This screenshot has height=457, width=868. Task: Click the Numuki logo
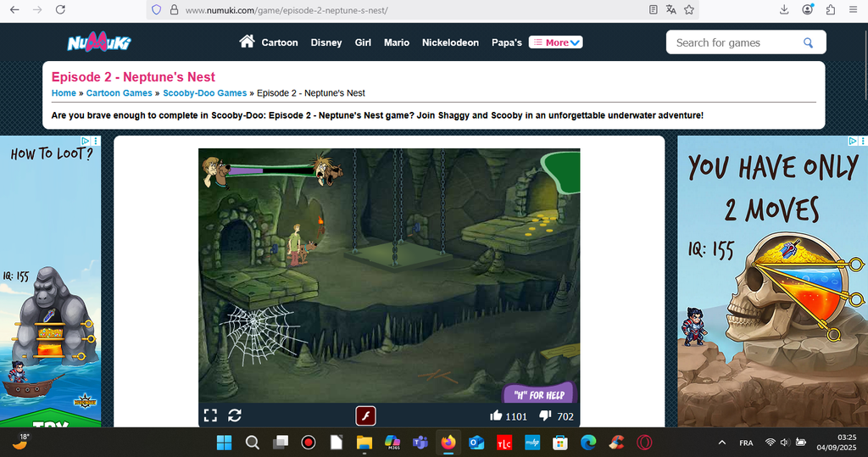click(99, 42)
